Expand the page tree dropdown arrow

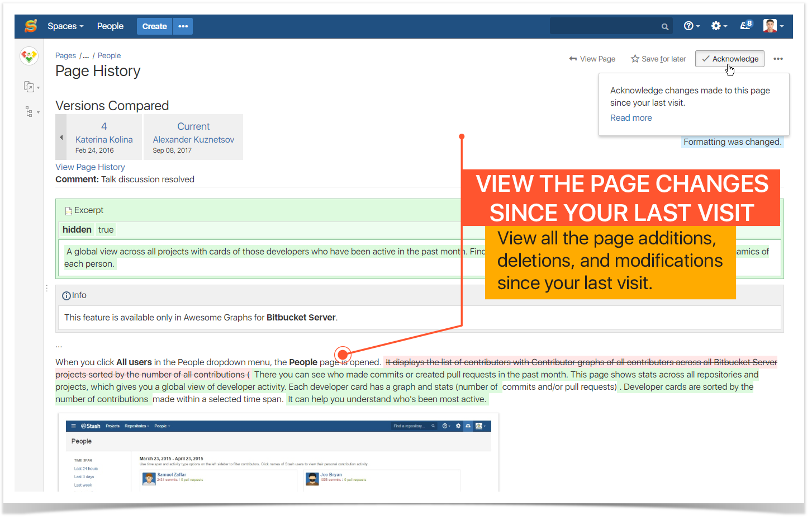click(38, 112)
